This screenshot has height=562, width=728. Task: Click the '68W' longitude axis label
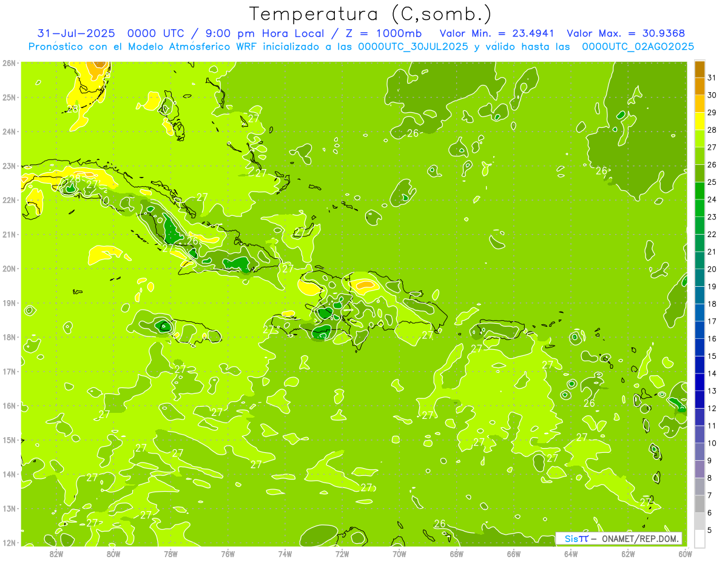[x=457, y=554]
